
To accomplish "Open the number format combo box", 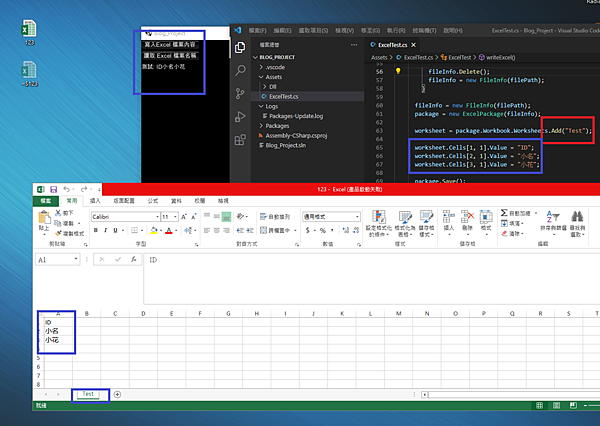I will (x=331, y=217).
